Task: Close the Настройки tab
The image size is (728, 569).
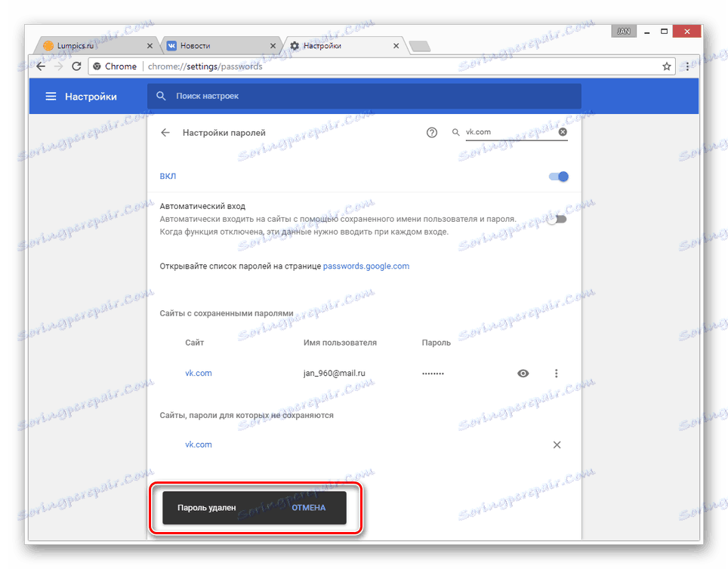Action: (396, 45)
